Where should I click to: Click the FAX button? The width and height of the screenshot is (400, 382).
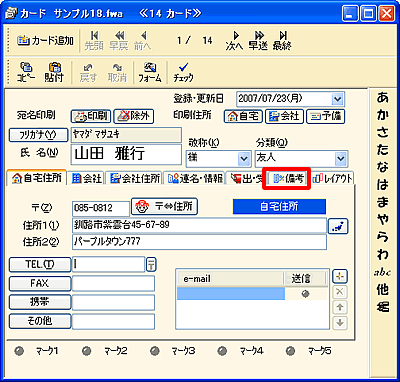click(40, 284)
